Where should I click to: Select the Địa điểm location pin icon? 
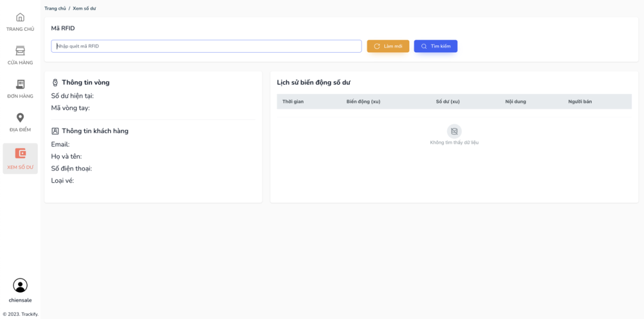click(x=20, y=117)
